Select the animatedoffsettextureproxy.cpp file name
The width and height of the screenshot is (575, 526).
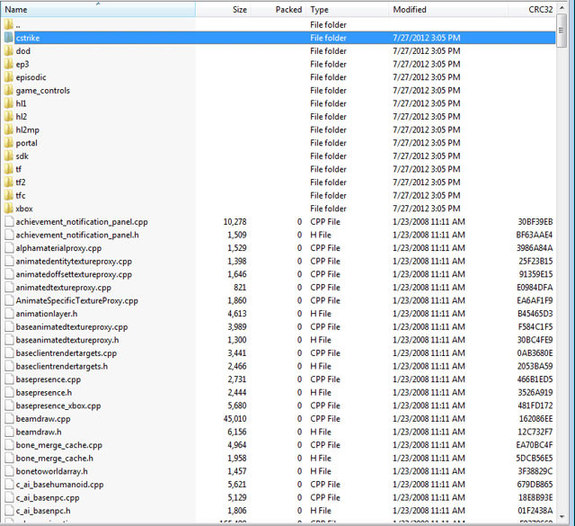point(74,274)
